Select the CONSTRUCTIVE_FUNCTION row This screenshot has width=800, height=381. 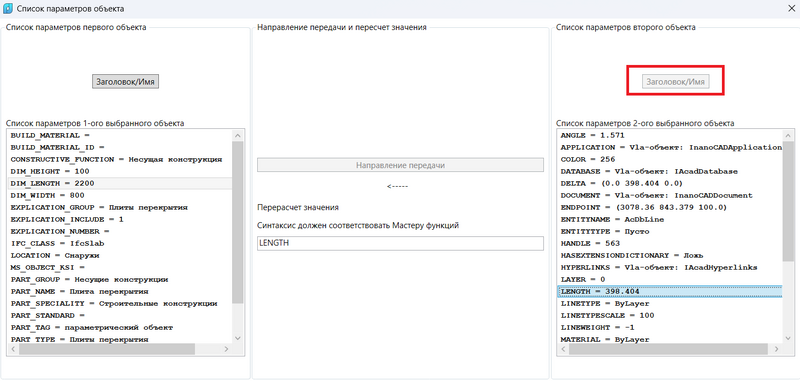point(119,159)
